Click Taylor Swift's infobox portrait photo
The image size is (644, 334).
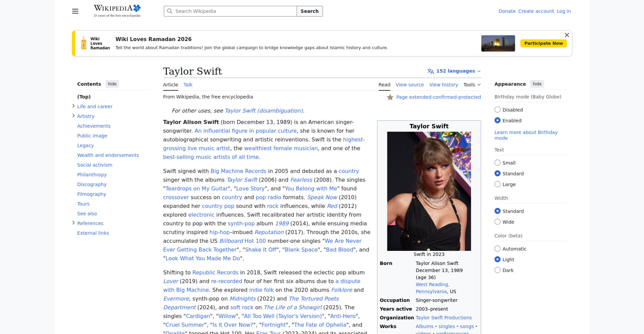click(x=429, y=190)
